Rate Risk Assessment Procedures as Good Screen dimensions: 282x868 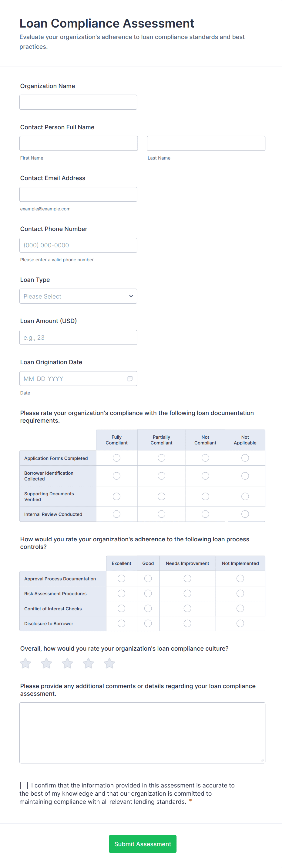pos(148,593)
